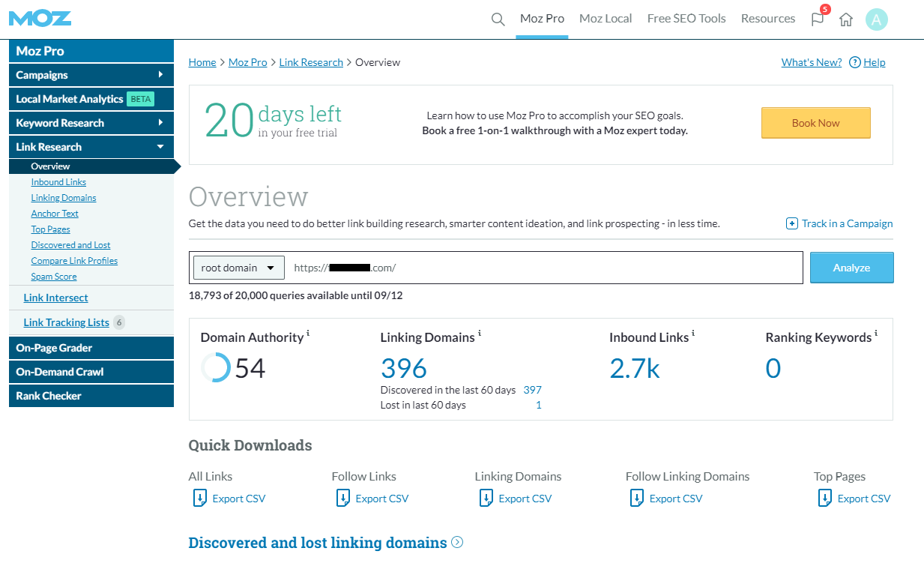The image size is (924, 563).
Task: Click the Link Research breadcrumb link
Action: click(311, 62)
